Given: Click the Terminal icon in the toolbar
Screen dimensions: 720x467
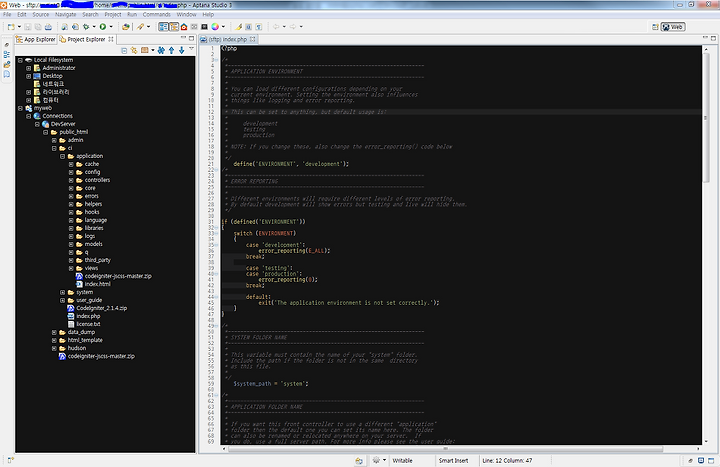Looking at the screenshot, I should 204,27.
